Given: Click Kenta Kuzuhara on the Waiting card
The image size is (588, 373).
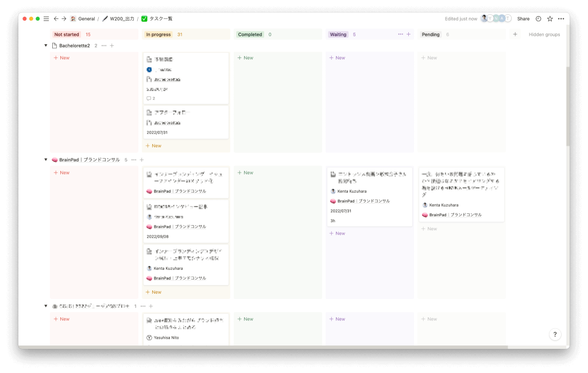Looking at the screenshot, I should pos(349,191).
